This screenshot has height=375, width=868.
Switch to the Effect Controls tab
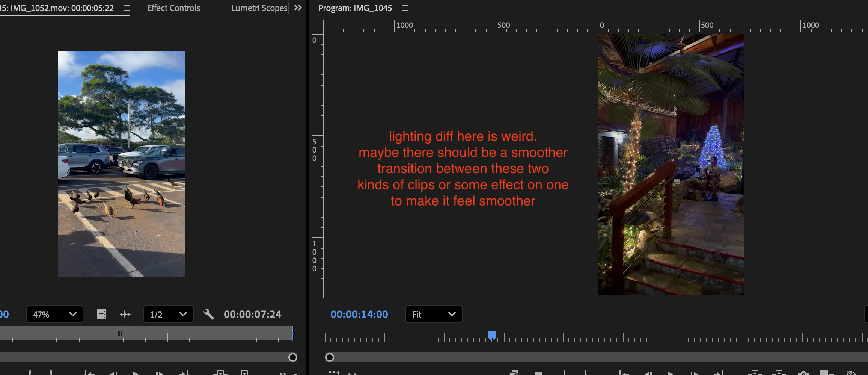point(173,8)
